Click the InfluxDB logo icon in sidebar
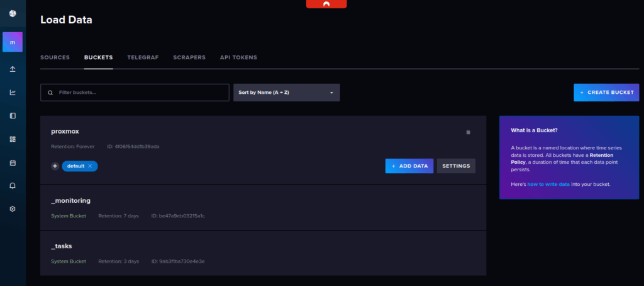This screenshot has height=286, width=644. tap(13, 14)
